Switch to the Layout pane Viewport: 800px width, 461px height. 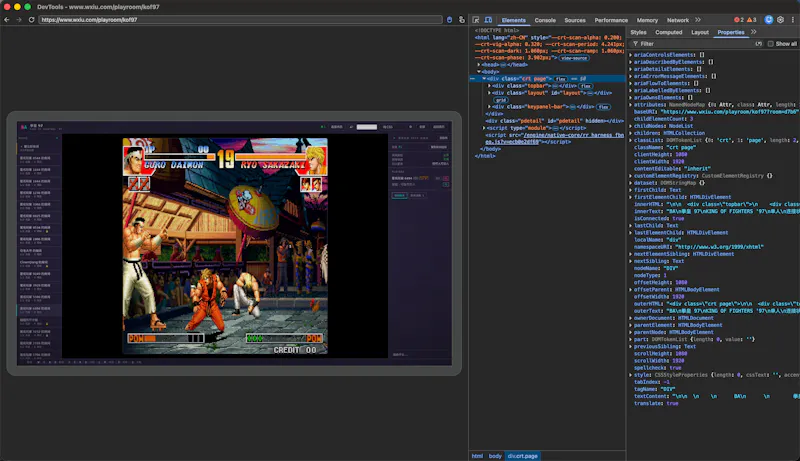point(699,32)
